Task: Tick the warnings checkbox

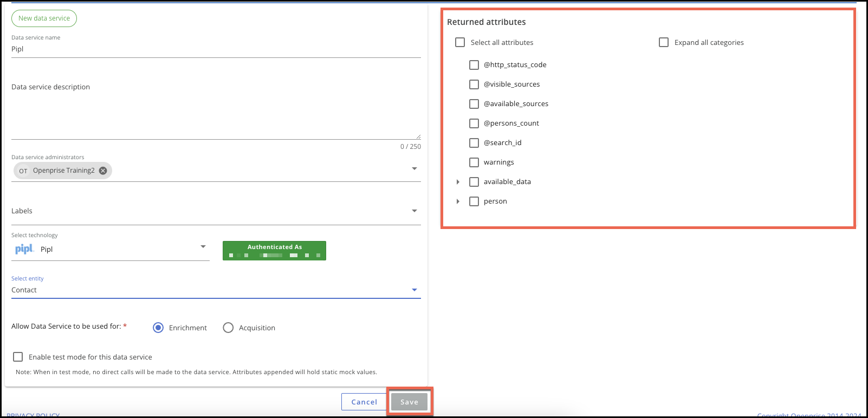Action: [474, 162]
